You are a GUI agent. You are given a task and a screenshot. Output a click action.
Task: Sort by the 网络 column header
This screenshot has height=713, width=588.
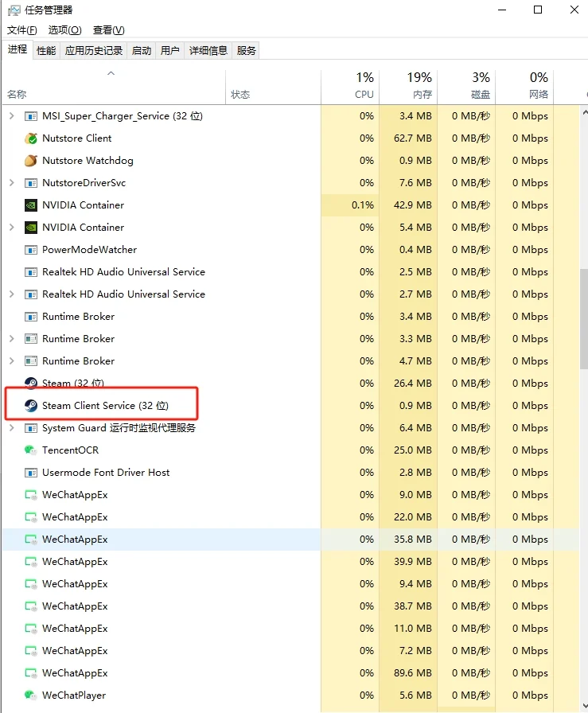click(x=525, y=88)
